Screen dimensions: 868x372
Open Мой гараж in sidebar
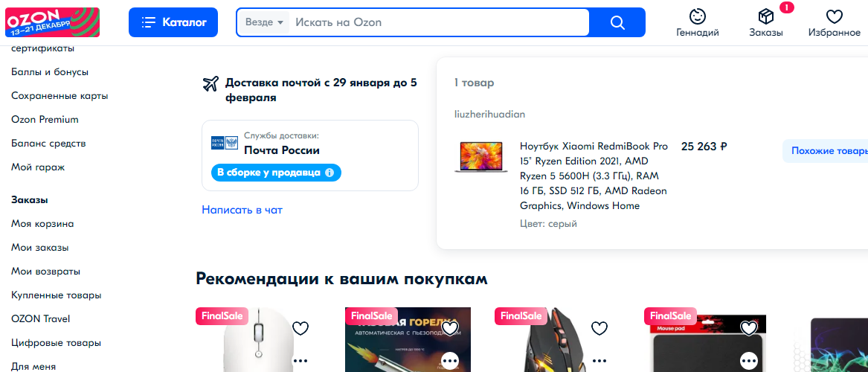(x=38, y=167)
